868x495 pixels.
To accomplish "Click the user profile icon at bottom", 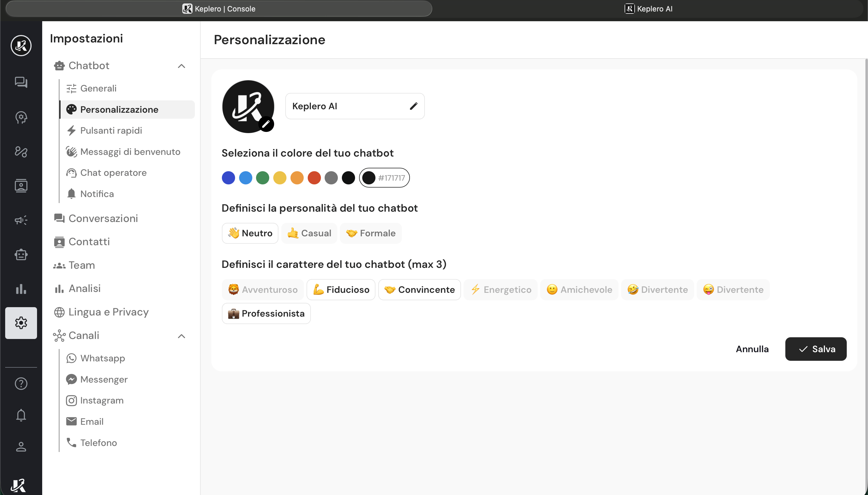I will pos(21,446).
